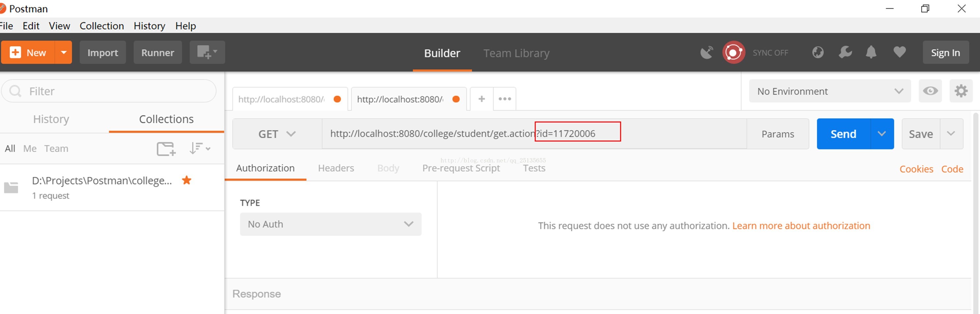The width and height of the screenshot is (980, 314).
Task: Open the View menu
Action: pyautogui.click(x=59, y=26)
